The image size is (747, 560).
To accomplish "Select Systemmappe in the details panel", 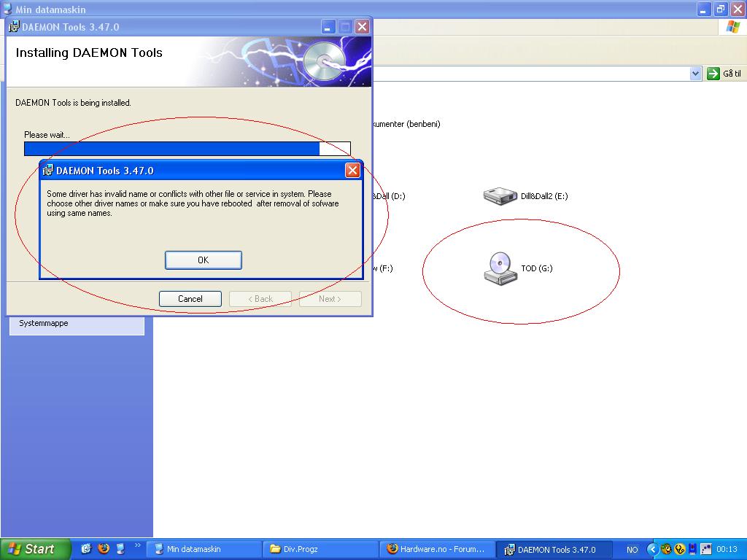I will tap(44, 323).
